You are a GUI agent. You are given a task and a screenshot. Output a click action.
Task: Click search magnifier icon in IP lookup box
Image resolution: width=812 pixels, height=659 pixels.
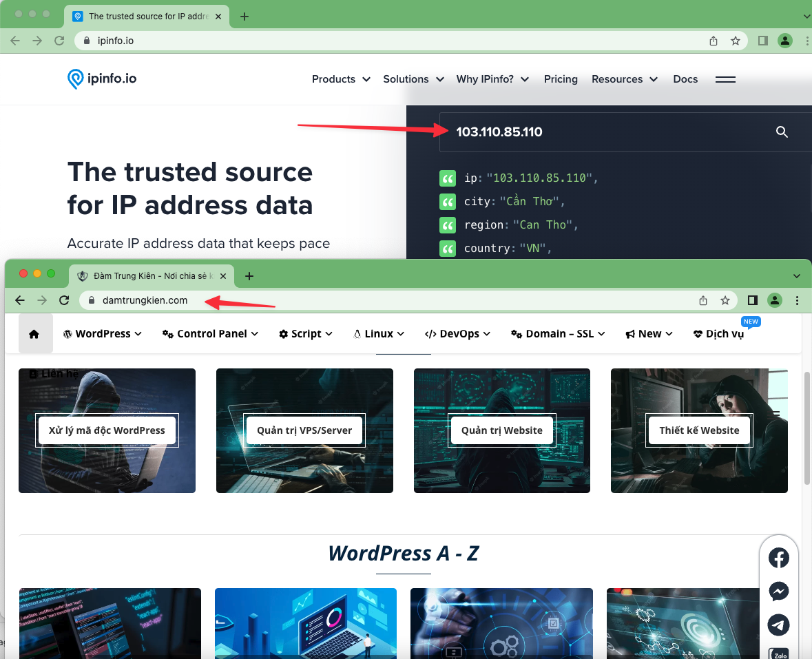coord(782,132)
